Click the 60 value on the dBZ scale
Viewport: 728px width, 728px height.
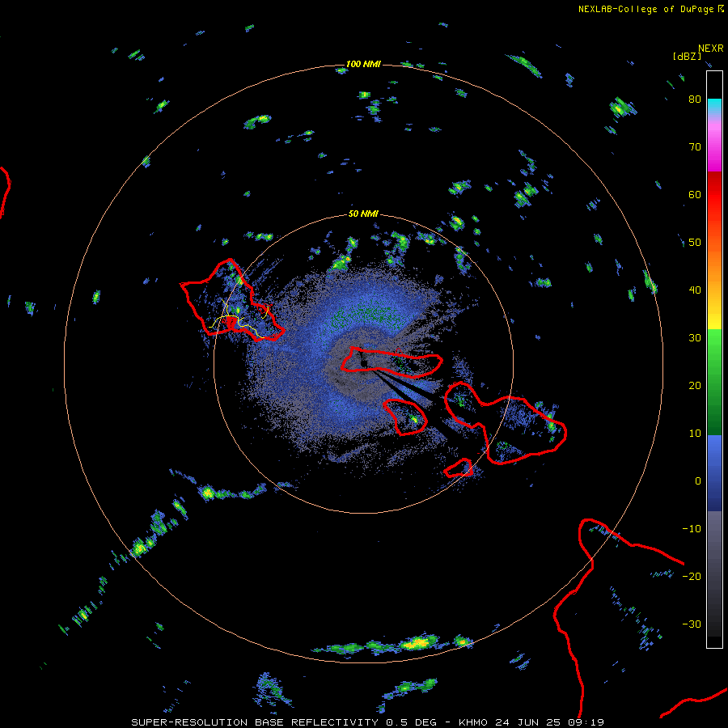click(x=695, y=194)
